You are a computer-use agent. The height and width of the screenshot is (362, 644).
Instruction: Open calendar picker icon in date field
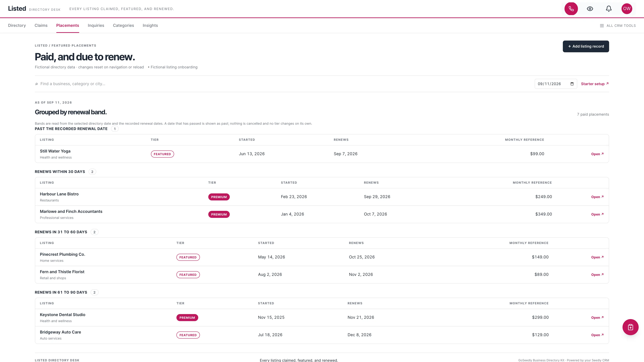[572, 84]
